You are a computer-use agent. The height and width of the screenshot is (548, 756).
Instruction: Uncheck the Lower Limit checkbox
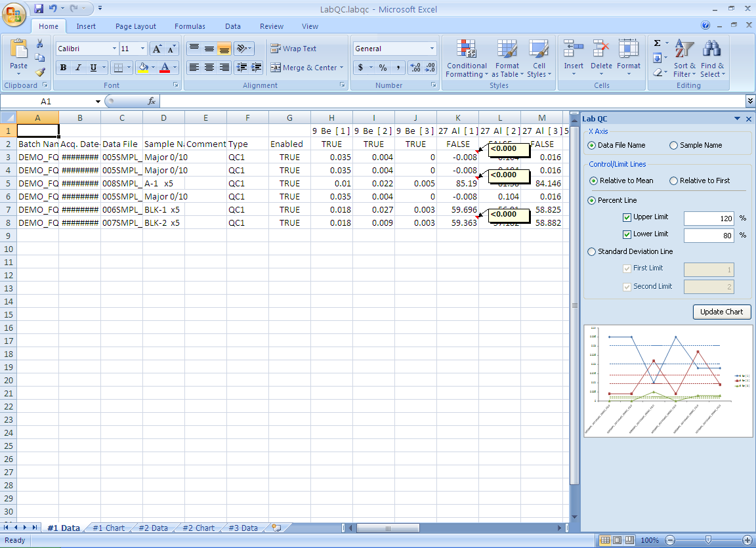pyautogui.click(x=627, y=234)
